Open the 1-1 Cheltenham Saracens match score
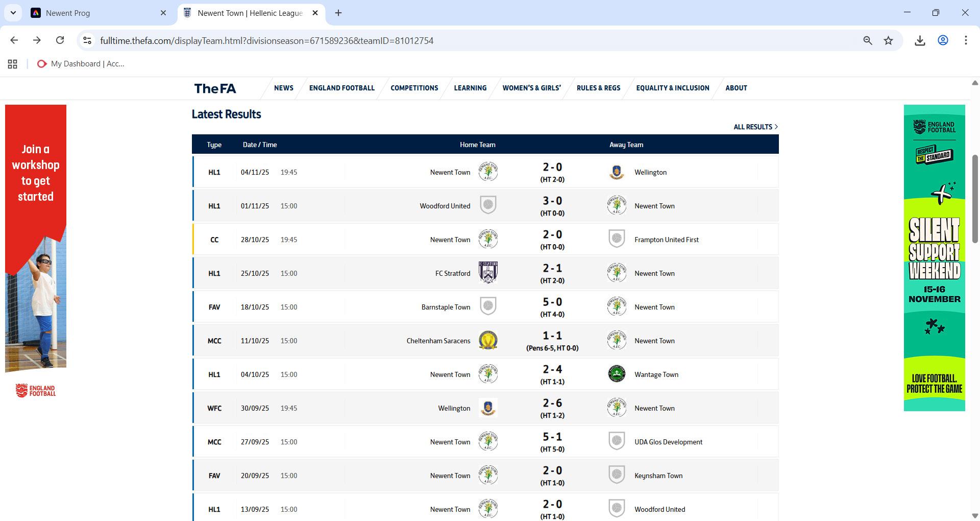Screen dimensions: 980x521 point(552,336)
